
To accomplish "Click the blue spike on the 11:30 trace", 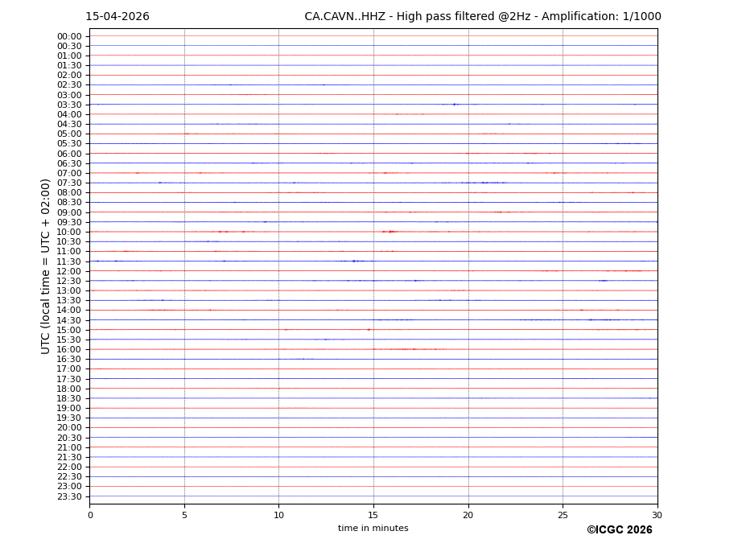I will tap(353, 261).
